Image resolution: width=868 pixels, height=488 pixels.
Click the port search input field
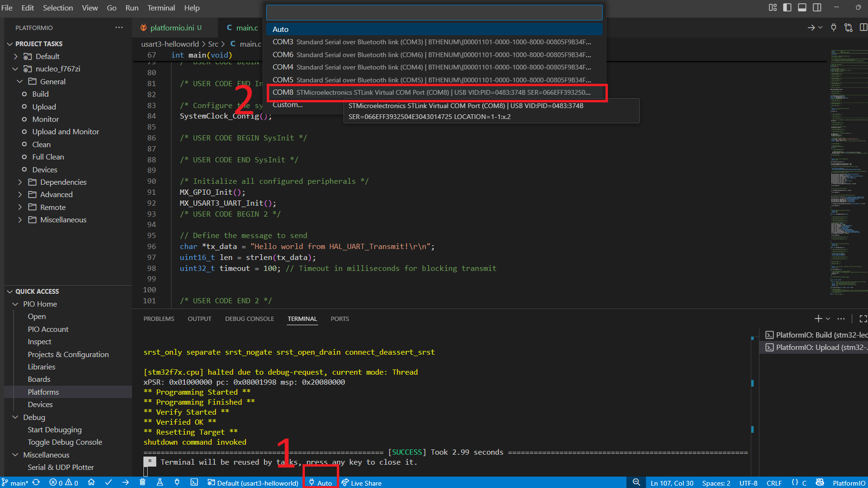pos(434,13)
